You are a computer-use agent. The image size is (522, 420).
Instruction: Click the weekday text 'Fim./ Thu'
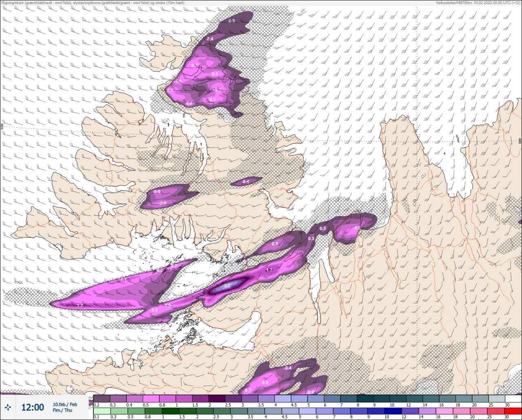click(62, 410)
